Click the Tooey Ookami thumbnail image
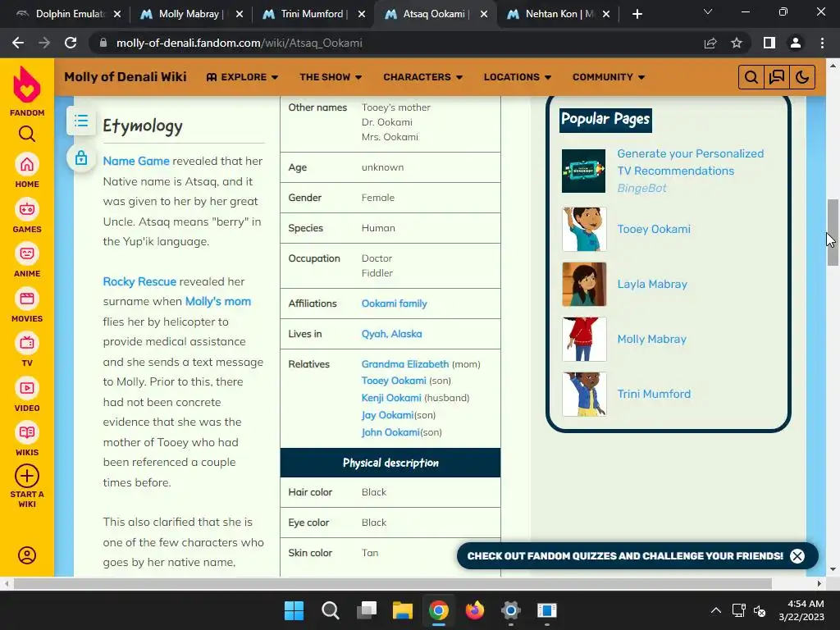This screenshot has width=840, height=630. (x=584, y=230)
